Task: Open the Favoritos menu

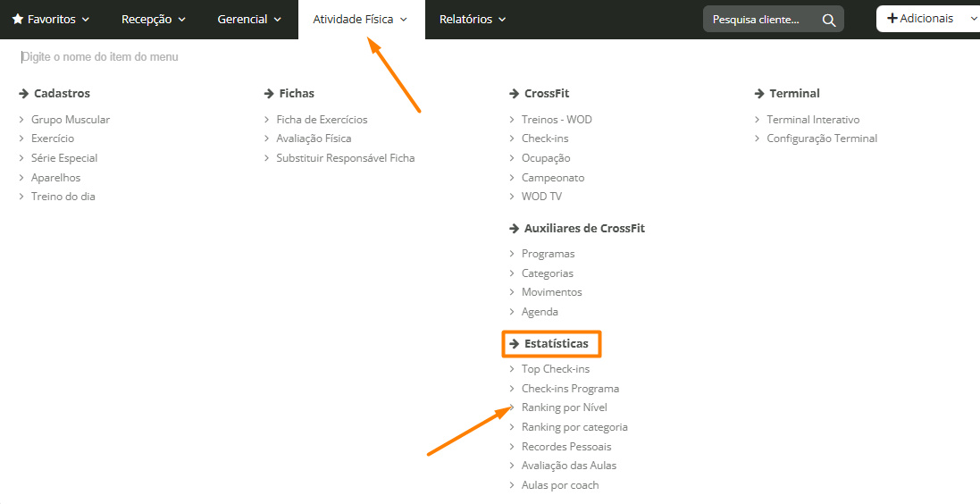Action: tap(52, 20)
